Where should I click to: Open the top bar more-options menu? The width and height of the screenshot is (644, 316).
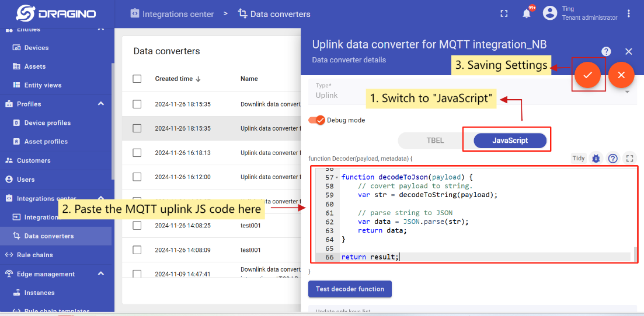pyautogui.click(x=628, y=13)
